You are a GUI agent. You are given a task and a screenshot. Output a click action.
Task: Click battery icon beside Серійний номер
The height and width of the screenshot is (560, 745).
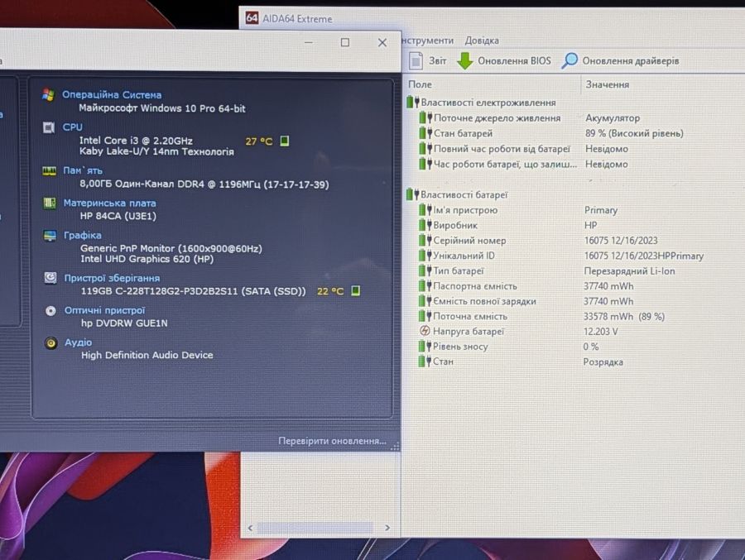point(425,241)
